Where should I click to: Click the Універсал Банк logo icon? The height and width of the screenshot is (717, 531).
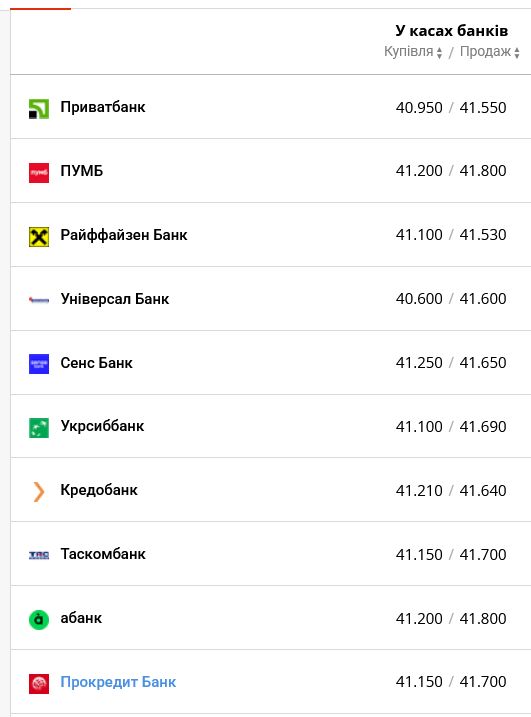click(39, 300)
